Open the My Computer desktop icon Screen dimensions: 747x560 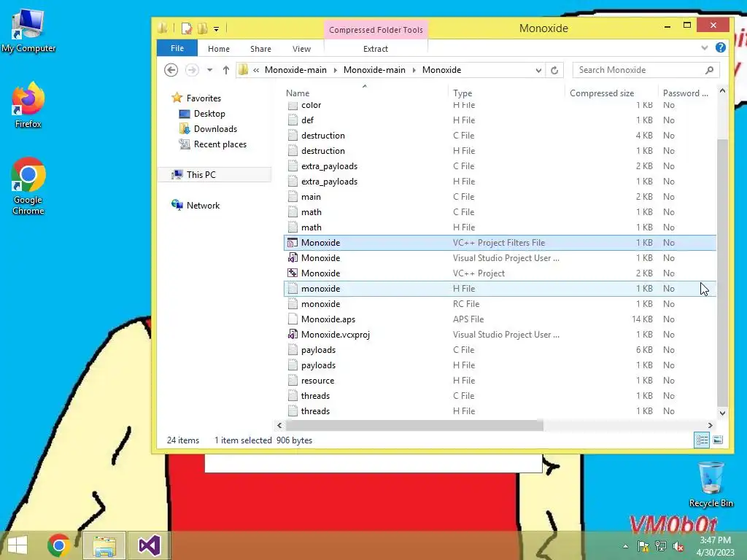pos(28,29)
